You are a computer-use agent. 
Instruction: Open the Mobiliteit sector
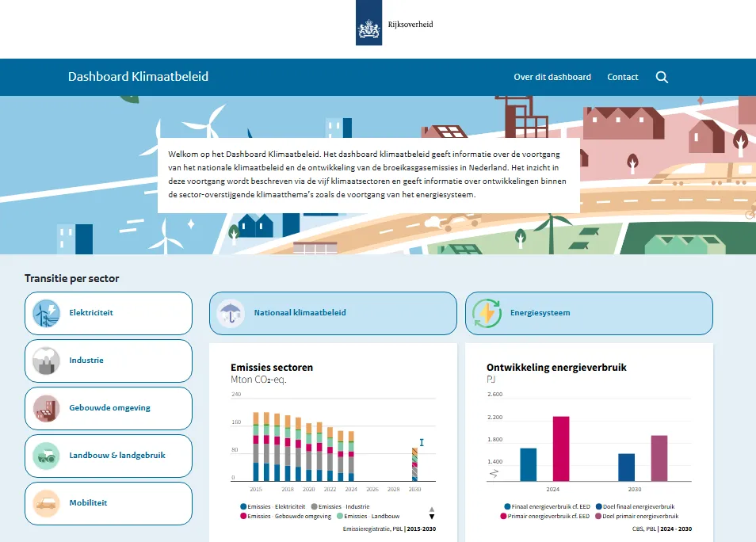109,503
